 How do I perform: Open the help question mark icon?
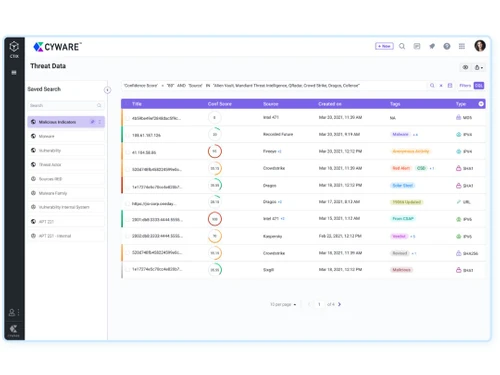447,46
